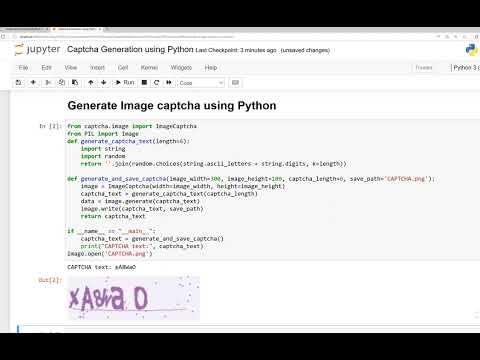Move selected cell up

point(91,82)
